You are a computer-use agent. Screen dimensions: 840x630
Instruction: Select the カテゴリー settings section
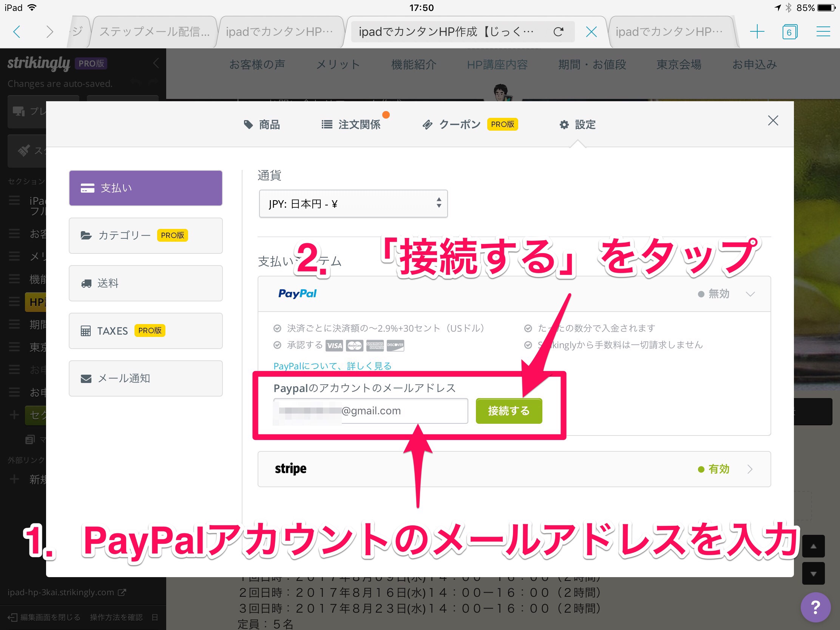coord(146,235)
